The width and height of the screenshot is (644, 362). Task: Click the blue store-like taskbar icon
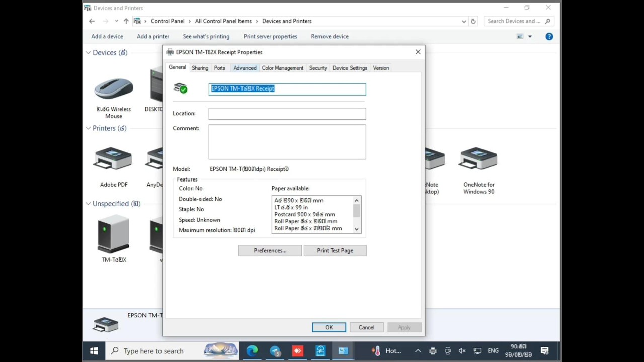pos(320,351)
